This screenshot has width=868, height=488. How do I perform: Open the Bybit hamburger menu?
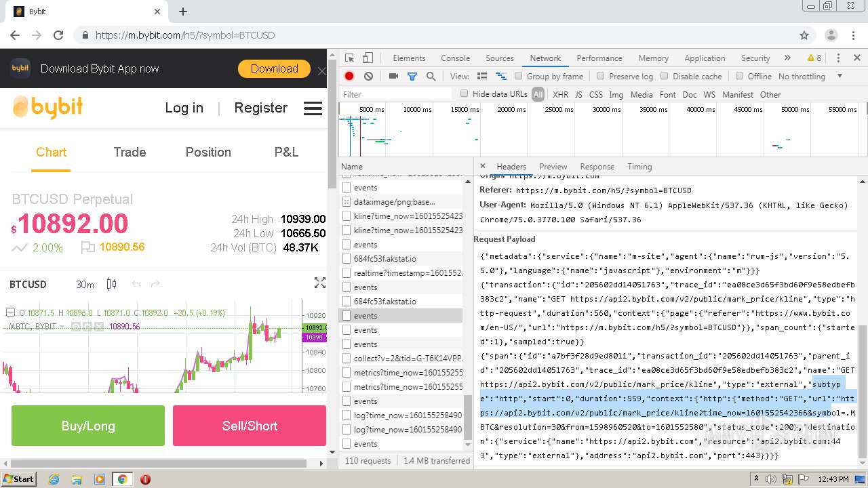pyautogui.click(x=313, y=108)
